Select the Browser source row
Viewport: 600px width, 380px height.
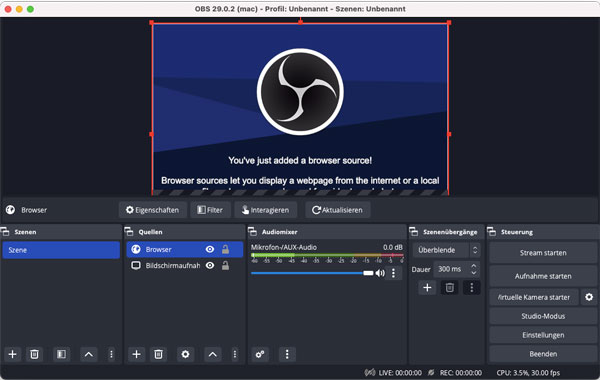pyautogui.click(x=185, y=250)
